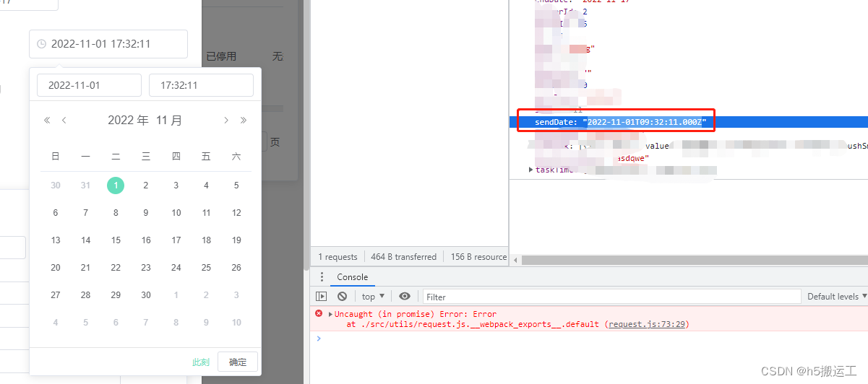Select November 20 in calendar

pos(56,268)
